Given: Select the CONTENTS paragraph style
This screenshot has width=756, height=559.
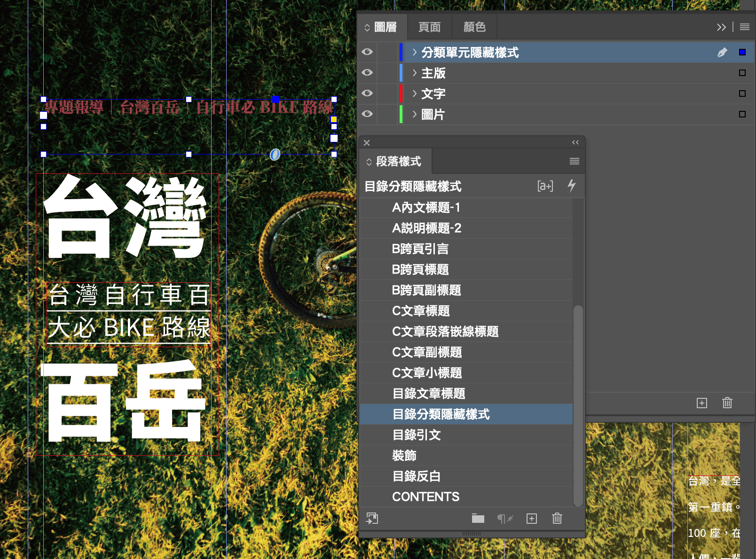Looking at the screenshot, I should point(425,497).
